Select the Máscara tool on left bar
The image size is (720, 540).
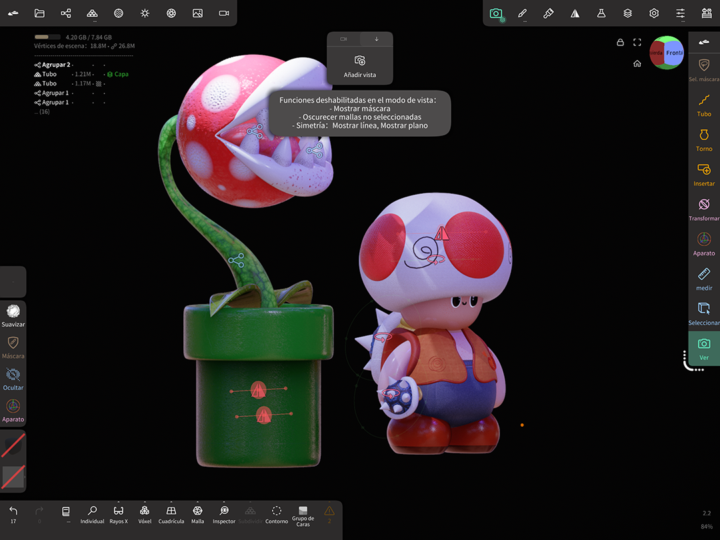click(13, 348)
